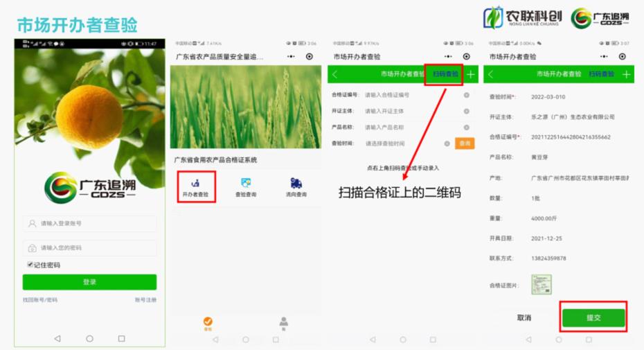The image size is (644, 350).
Task: Toggle the 记住密码 checkbox
Action: (x=30, y=265)
